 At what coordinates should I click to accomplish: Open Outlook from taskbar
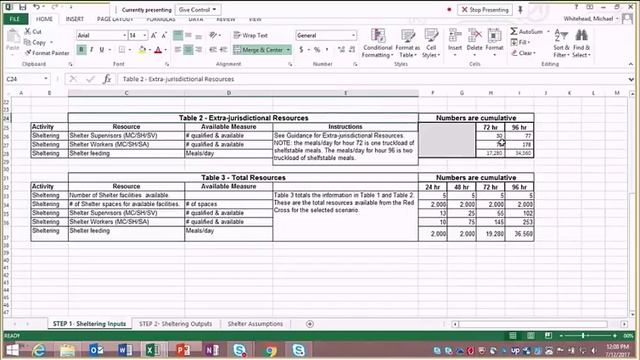click(x=96, y=350)
